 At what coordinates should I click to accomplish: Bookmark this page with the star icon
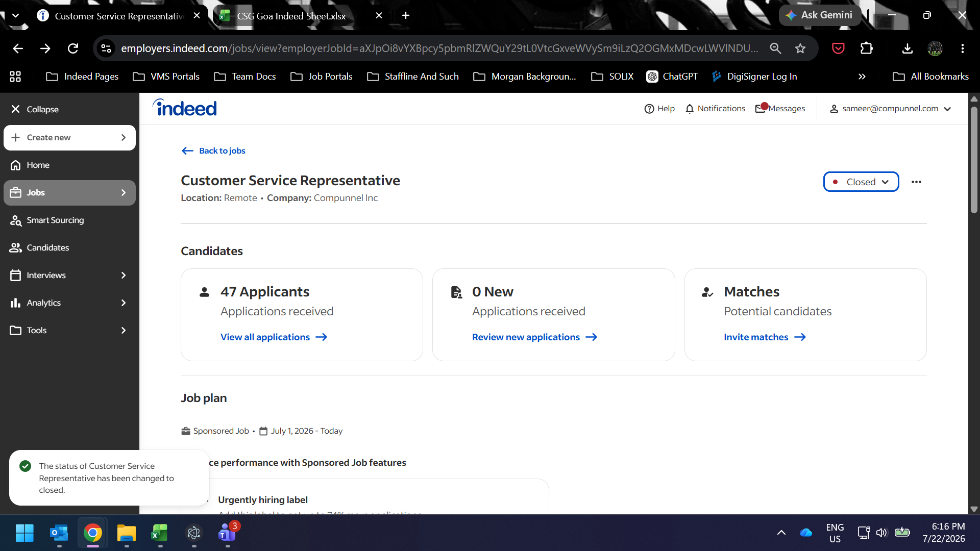800,48
